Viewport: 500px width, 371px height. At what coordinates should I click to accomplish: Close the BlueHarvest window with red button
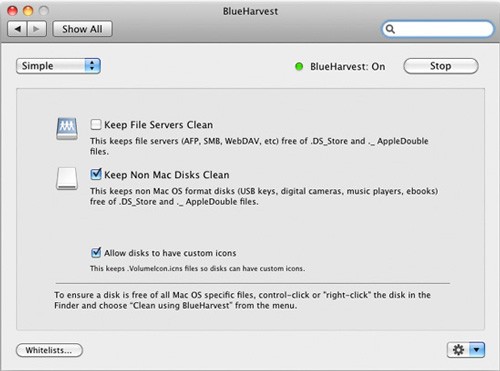tap(12, 11)
